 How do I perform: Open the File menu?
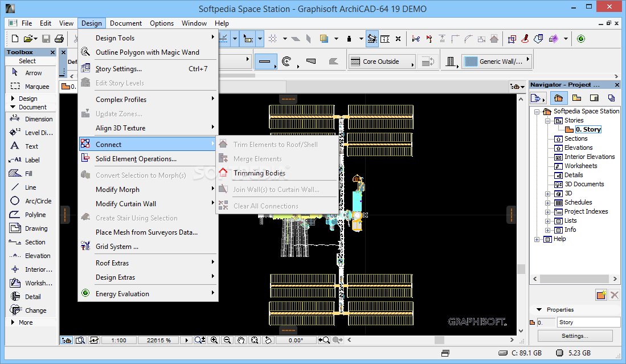[x=27, y=23]
